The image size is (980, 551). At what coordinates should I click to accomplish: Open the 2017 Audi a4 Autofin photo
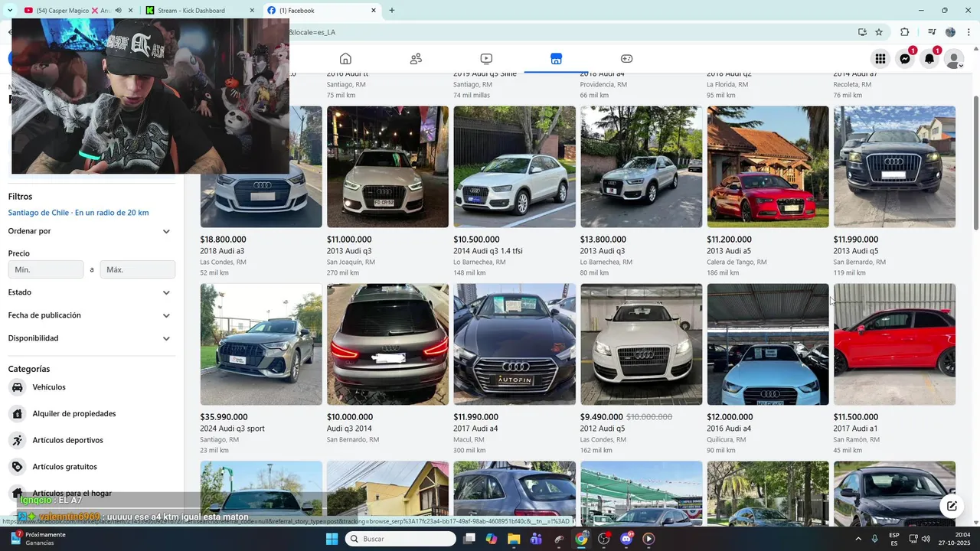click(514, 344)
